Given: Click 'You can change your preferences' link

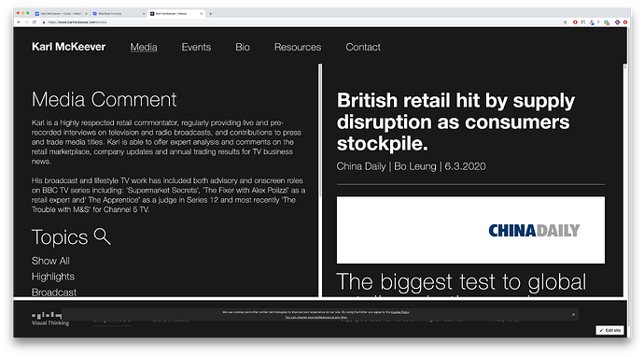Looking at the screenshot, I should click(x=316, y=317).
